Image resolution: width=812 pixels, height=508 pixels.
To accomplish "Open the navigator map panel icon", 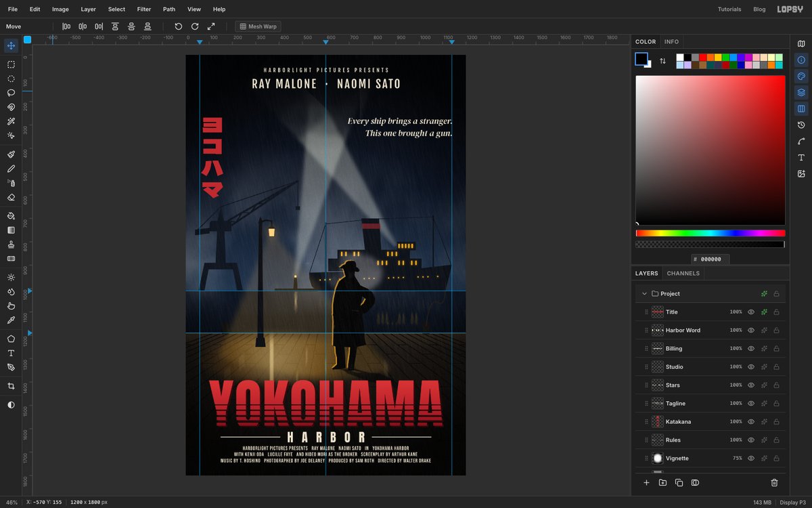I will click(x=801, y=44).
